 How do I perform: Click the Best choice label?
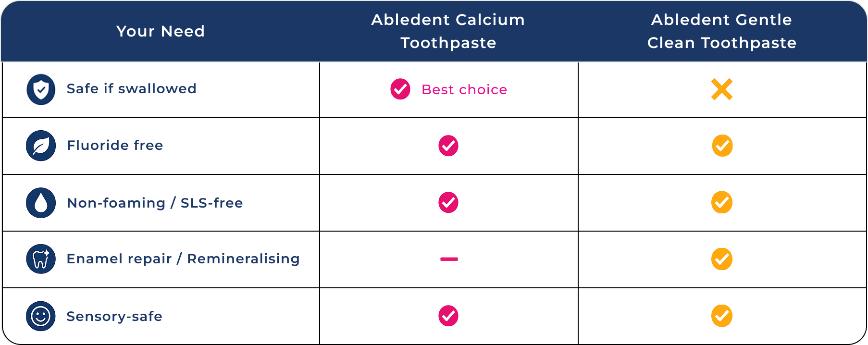(464, 90)
